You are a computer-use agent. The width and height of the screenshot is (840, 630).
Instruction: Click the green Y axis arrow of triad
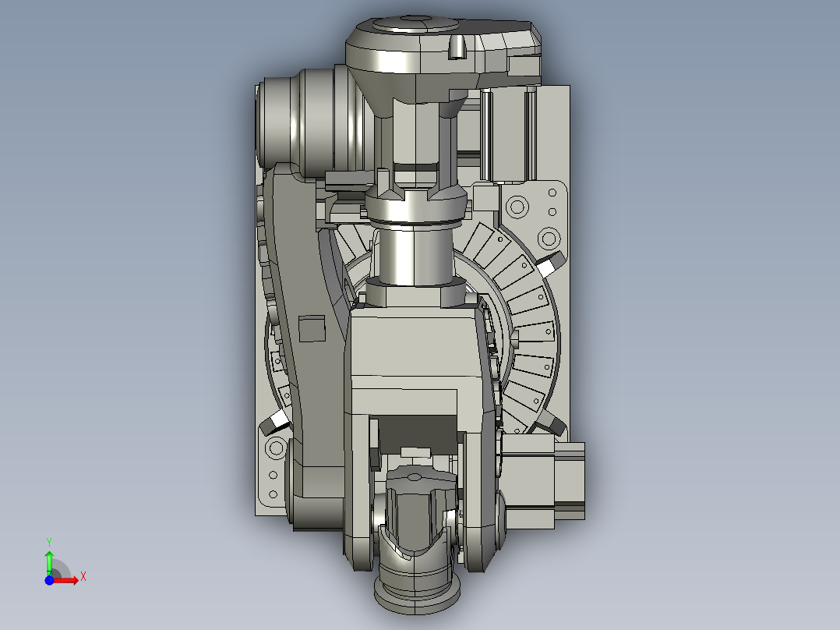[49, 563]
